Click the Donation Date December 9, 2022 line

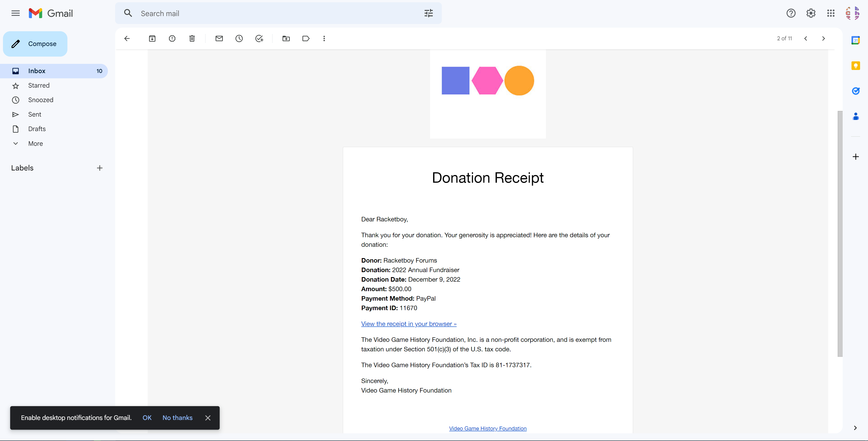tap(411, 280)
